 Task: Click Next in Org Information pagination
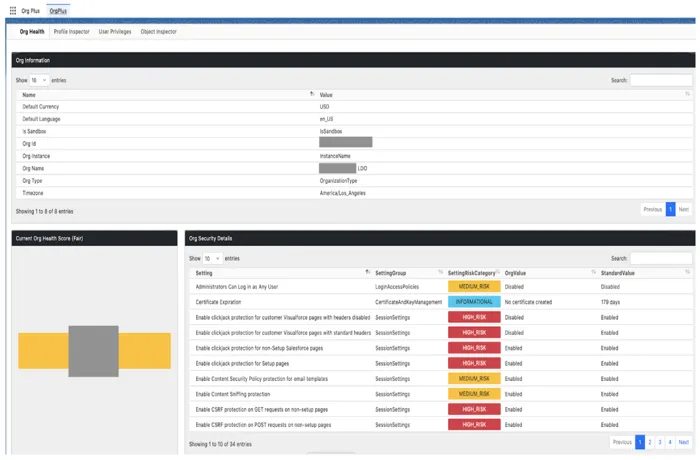[x=684, y=209]
